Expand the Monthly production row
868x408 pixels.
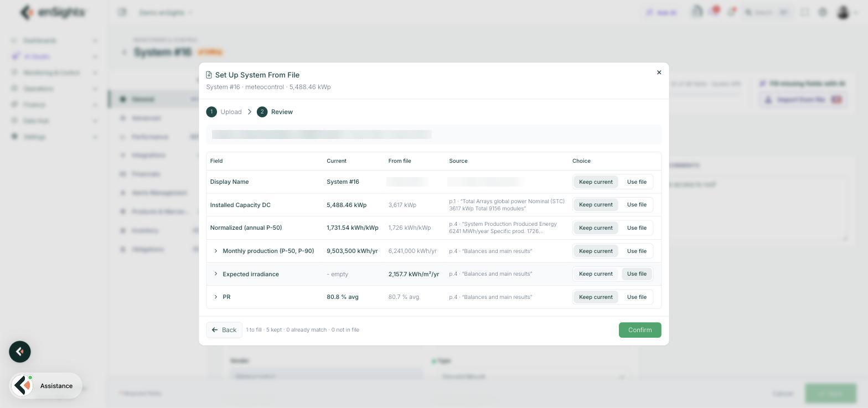(216, 251)
